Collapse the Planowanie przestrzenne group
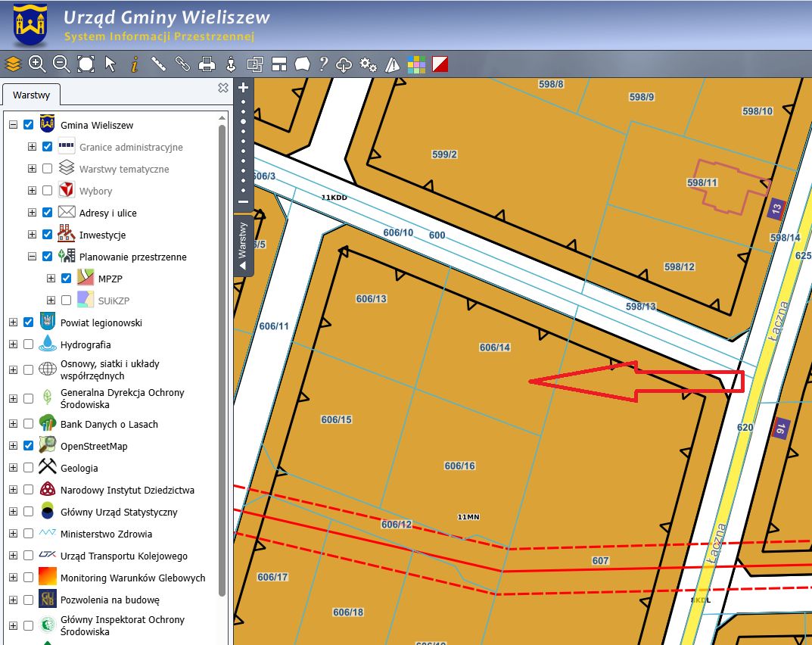812x645 pixels. point(32,257)
